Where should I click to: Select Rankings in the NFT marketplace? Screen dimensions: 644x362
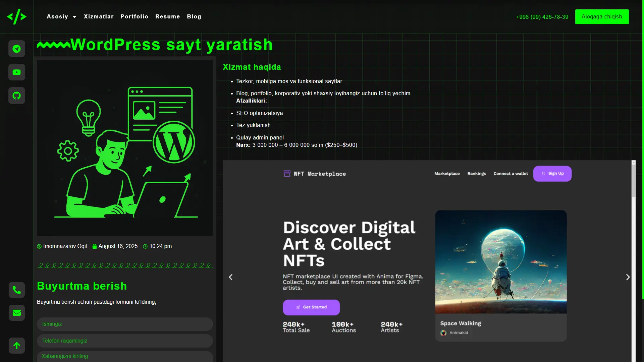[476, 174]
